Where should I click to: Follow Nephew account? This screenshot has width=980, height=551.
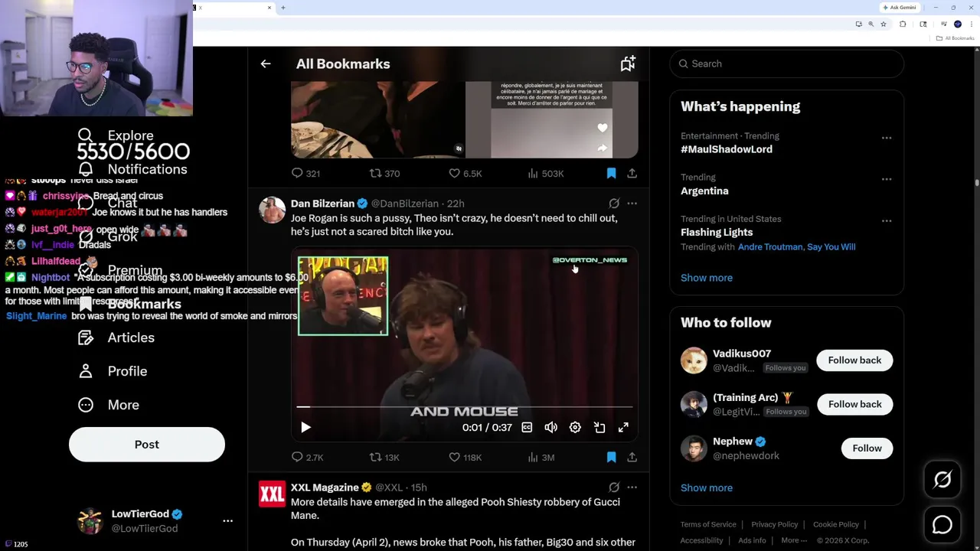coord(867,448)
